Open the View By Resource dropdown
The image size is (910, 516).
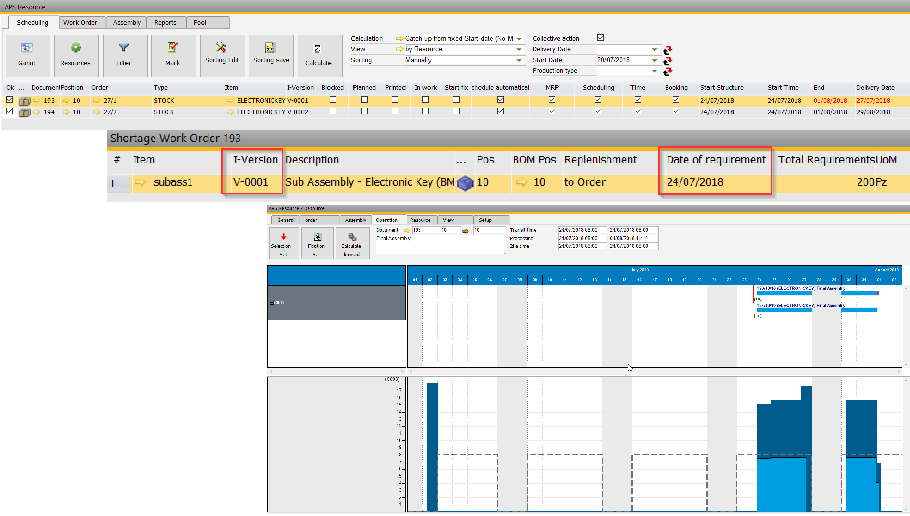(519, 49)
